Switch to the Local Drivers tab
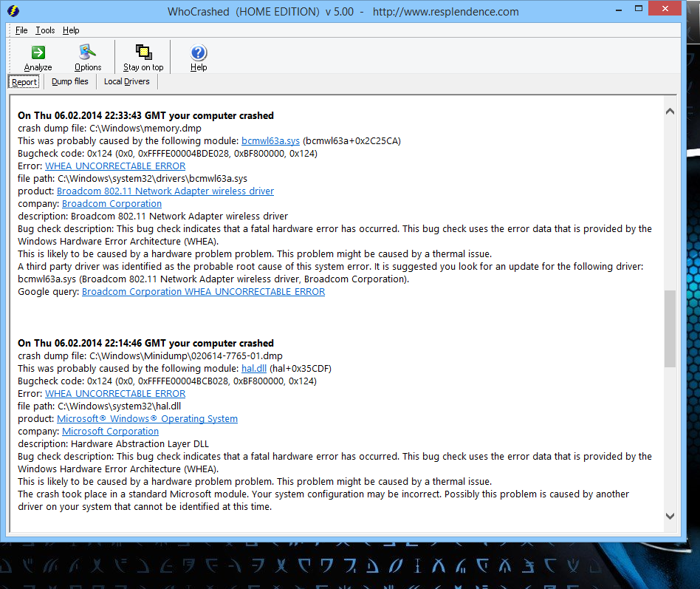This screenshot has height=589, width=700. [x=127, y=82]
